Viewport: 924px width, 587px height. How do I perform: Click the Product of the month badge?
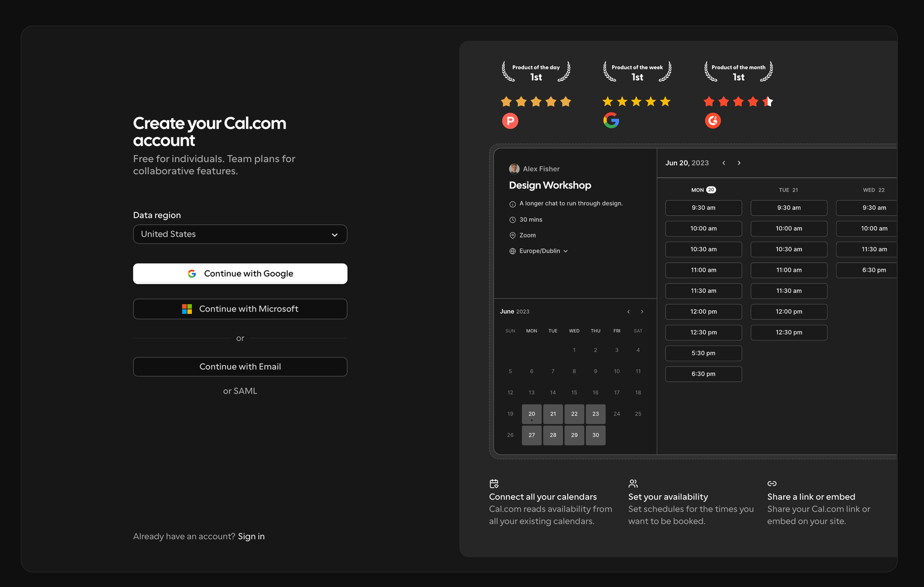click(x=739, y=72)
